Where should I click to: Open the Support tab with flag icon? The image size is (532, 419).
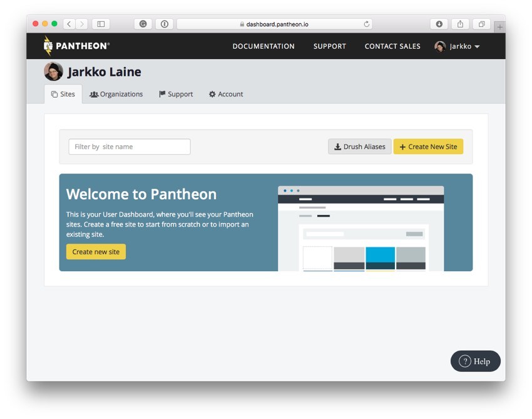(176, 94)
